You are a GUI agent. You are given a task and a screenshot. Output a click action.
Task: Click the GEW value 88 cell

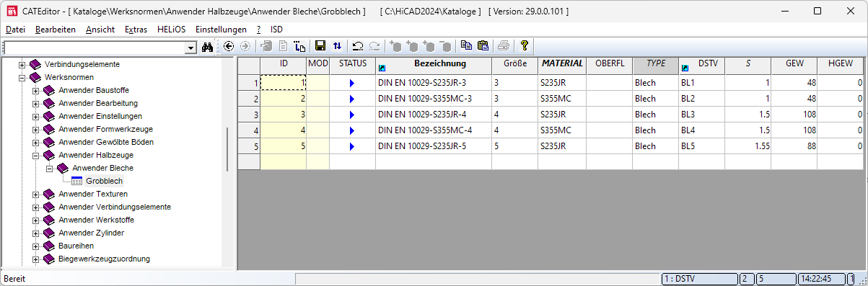[794, 146]
